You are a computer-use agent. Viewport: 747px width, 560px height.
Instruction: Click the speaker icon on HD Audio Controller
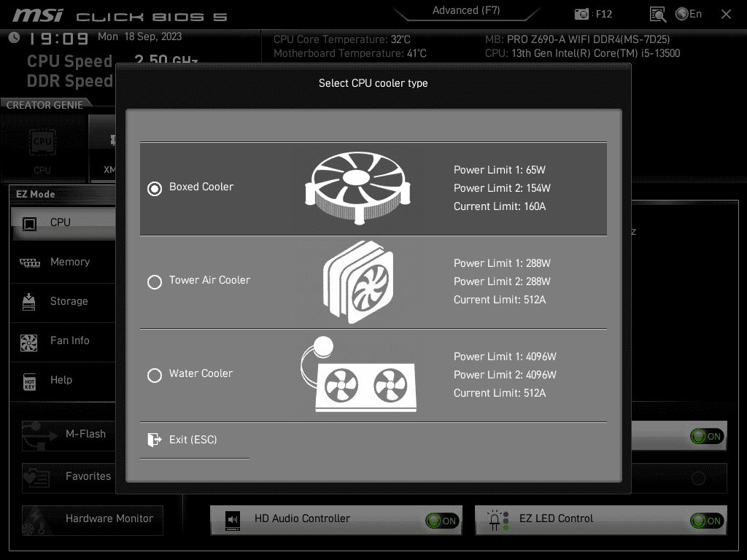click(x=233, y=520)
